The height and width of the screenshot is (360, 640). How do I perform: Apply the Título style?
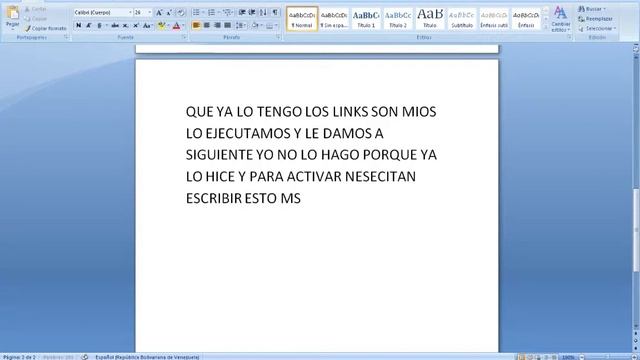pyautogui.click(x=430, y=19)
